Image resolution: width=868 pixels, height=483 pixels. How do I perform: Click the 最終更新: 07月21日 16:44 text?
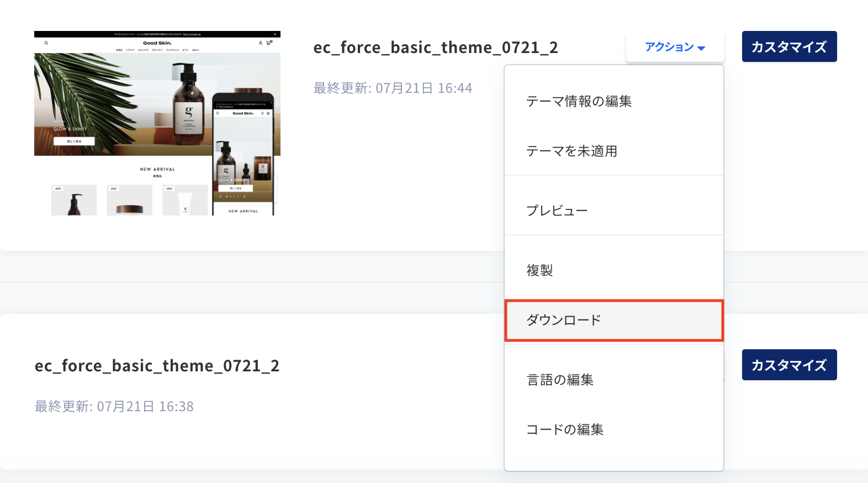pyautogui.click(x=393, y=88)
